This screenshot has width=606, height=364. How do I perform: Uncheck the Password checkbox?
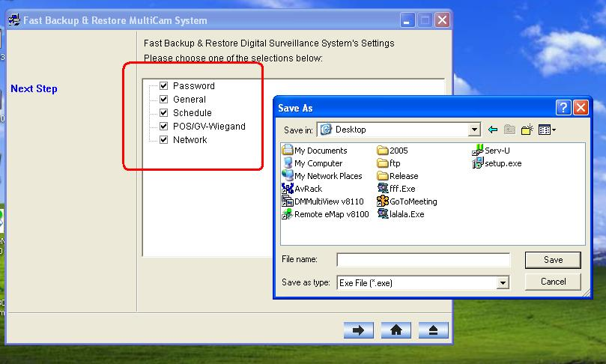pyautogui.click(x=164, y=86)
